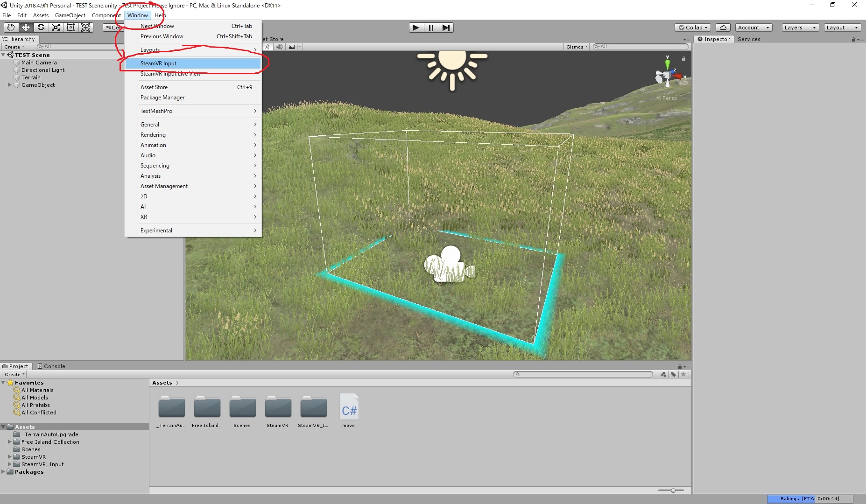Toggle scene audio with the speaker icon

[x=279, y=47]
